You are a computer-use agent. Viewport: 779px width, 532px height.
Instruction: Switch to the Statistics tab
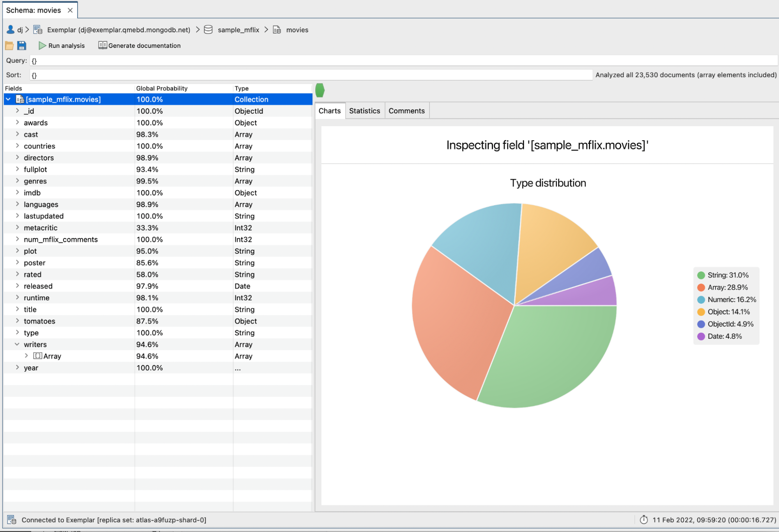coord(364,111)
